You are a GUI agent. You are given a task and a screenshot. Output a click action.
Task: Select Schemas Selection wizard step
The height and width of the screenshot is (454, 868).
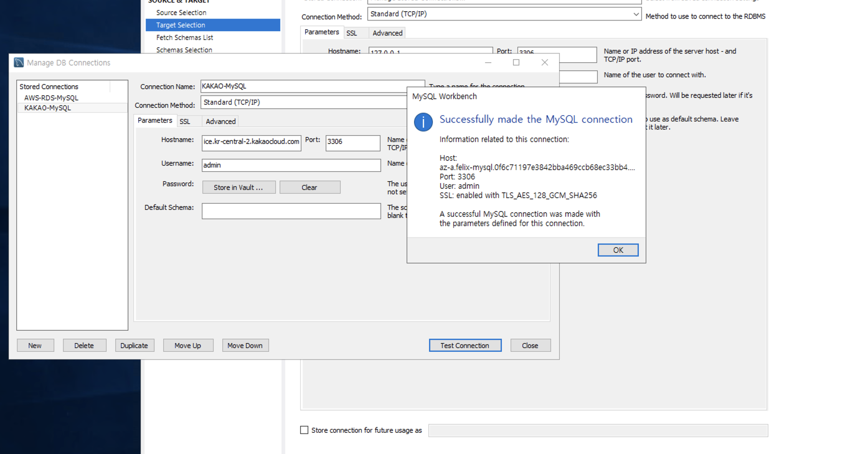184,50
